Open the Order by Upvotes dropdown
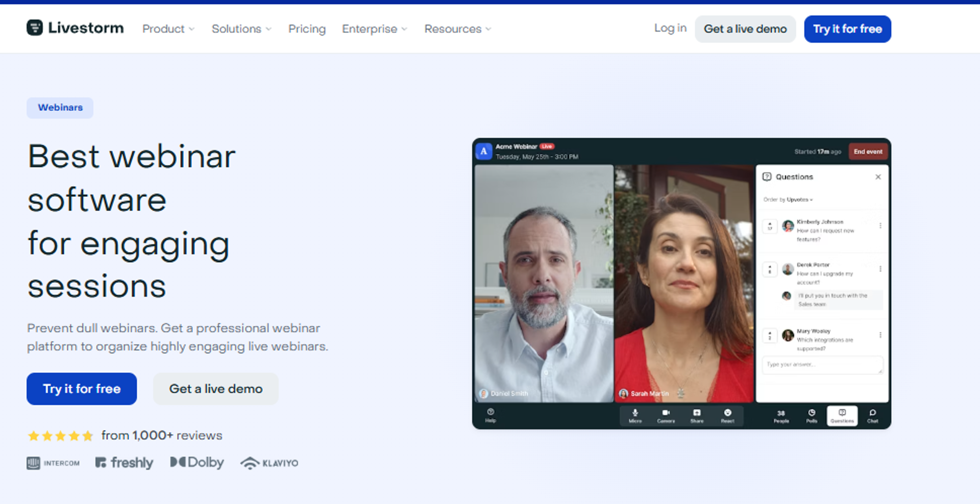The width and height of the screenshot is (980, 504). [x=788, y=199]
